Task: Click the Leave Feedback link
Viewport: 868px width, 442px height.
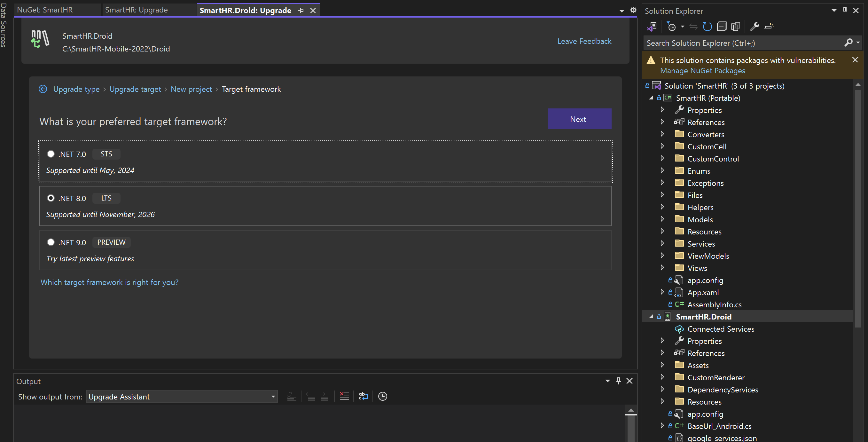Action: 584,41
